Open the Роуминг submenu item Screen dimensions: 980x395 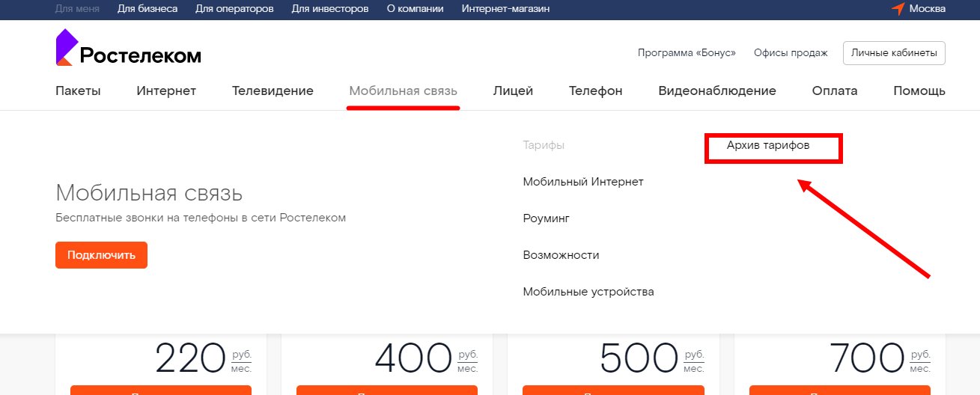click(x=546, y=218)
